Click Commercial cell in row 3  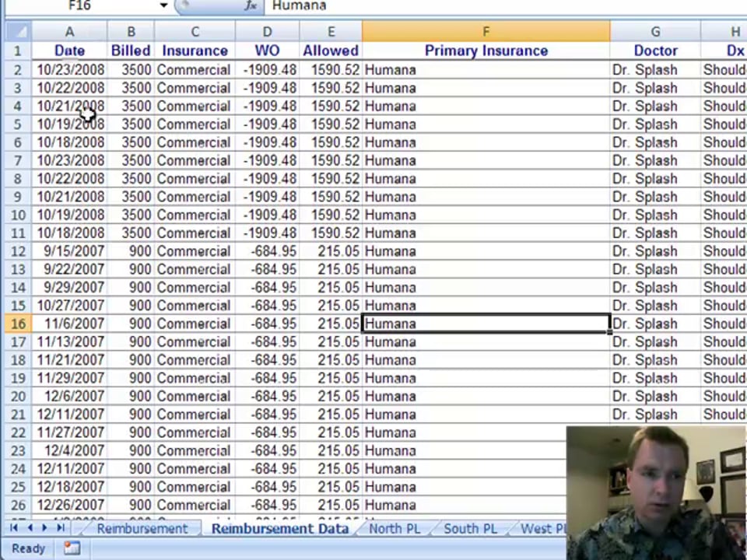195,88
